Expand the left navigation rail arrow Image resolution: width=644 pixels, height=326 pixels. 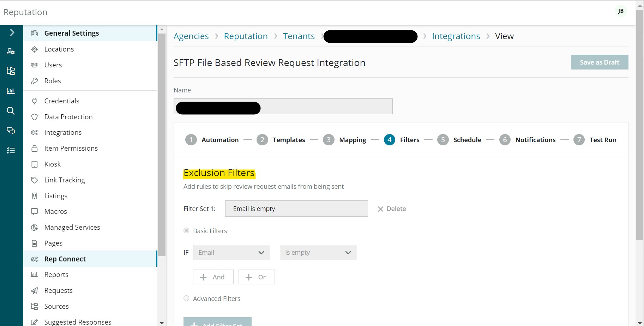[x=12, y=32]
